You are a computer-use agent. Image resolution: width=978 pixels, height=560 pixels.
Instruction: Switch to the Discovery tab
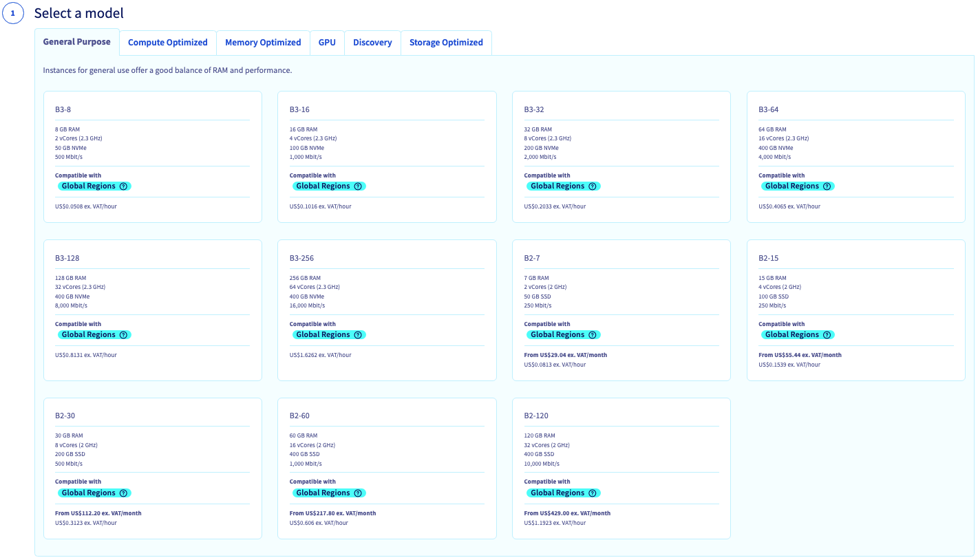372,42
